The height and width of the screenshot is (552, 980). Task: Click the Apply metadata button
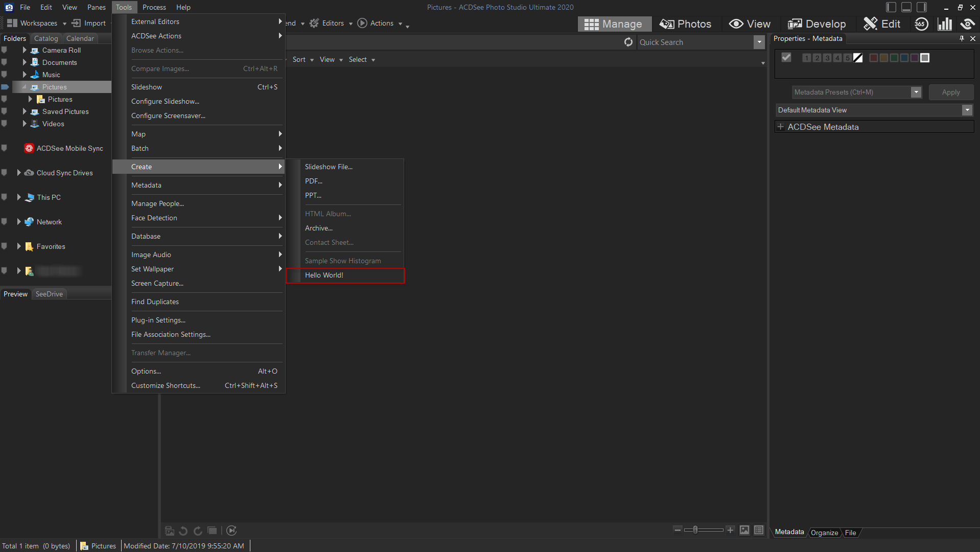point(951,93)
